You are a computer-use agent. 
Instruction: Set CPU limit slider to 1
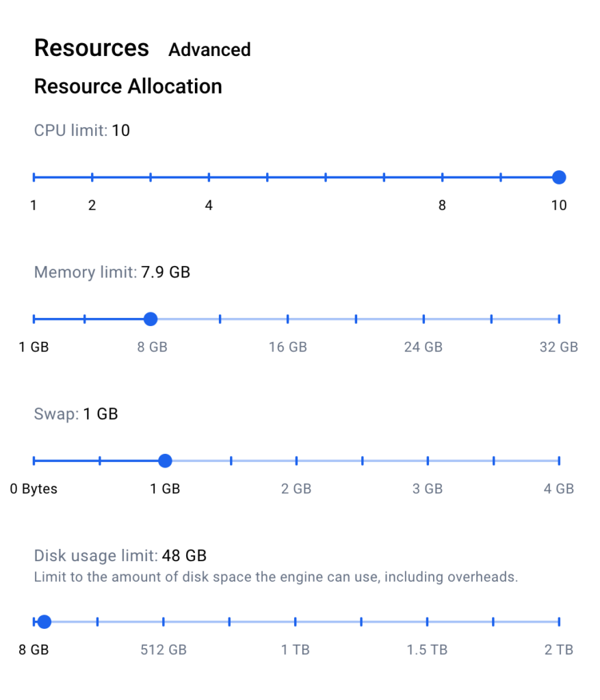(x=34, y=178)
